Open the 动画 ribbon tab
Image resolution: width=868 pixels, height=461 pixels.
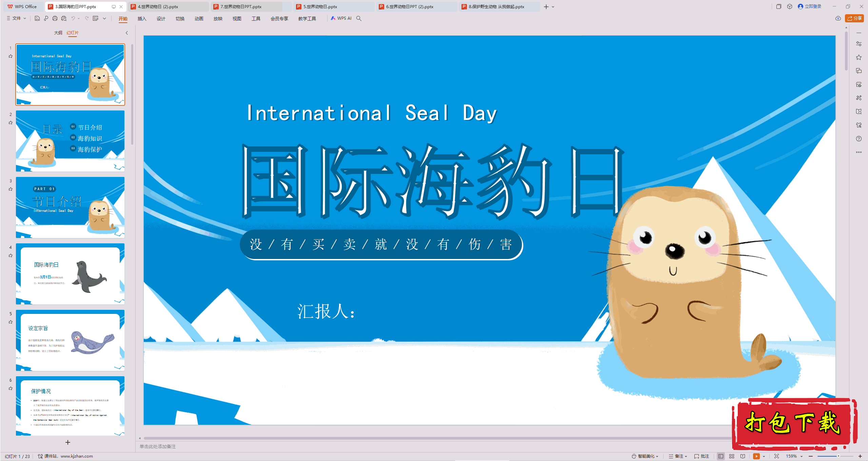coord(199,19)
